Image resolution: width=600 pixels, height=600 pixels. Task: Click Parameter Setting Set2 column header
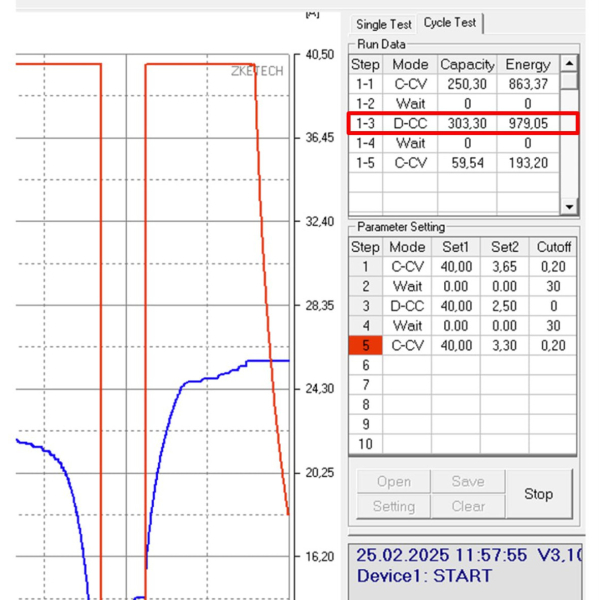pyautogui.click(x=504, y=247)
